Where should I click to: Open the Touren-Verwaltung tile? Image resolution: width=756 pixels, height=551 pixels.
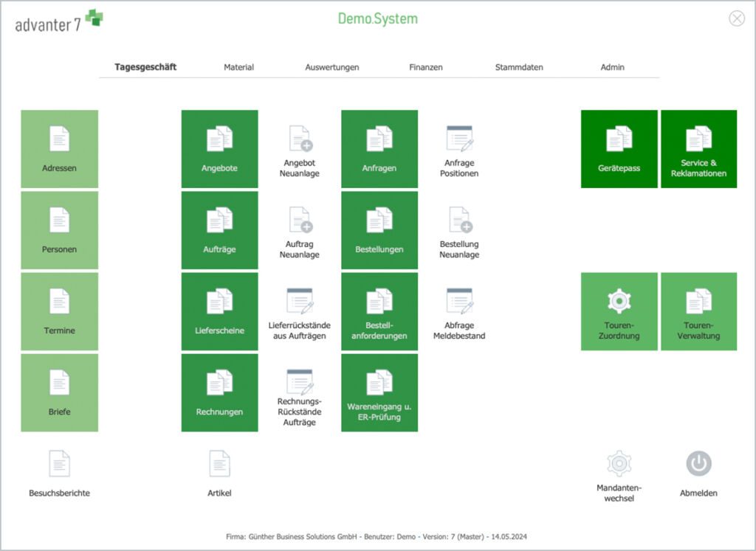(x=698, y=311)
